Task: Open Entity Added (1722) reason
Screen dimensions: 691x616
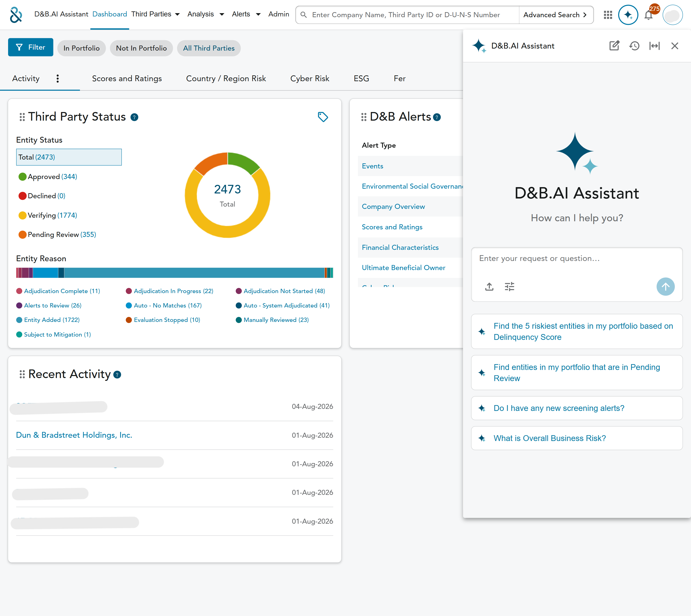Action: (x=48, y=320)
